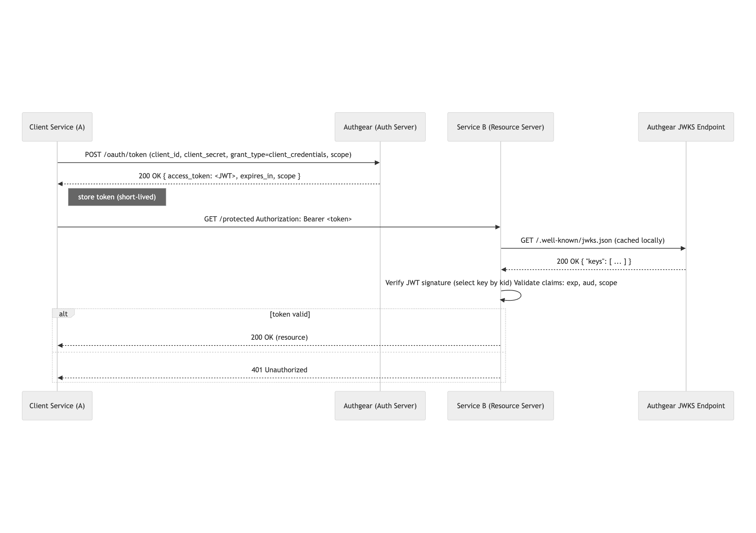
Task: Select the bottom Authgear (Auth Server) box
Action: [380, 406]
